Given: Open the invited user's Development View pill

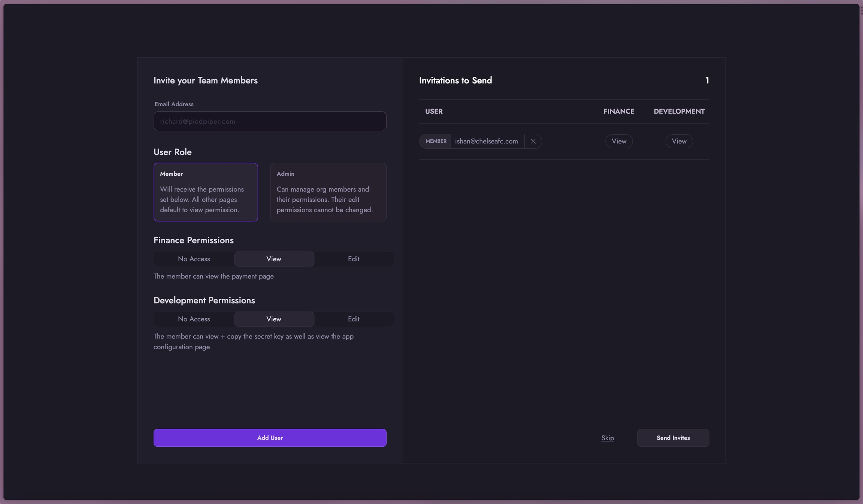Looking at the screenshot, I should (x=679, y=141).
